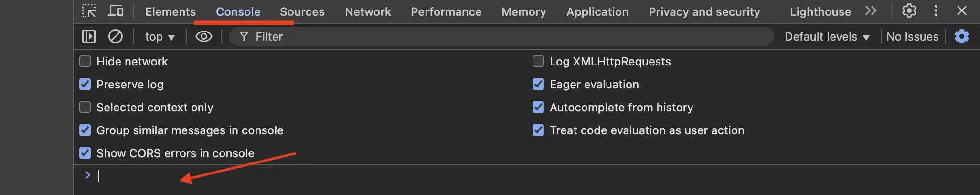Create live expression with eye icon
The height and width of the screenshot is (195, 980).
pos(204,36)
